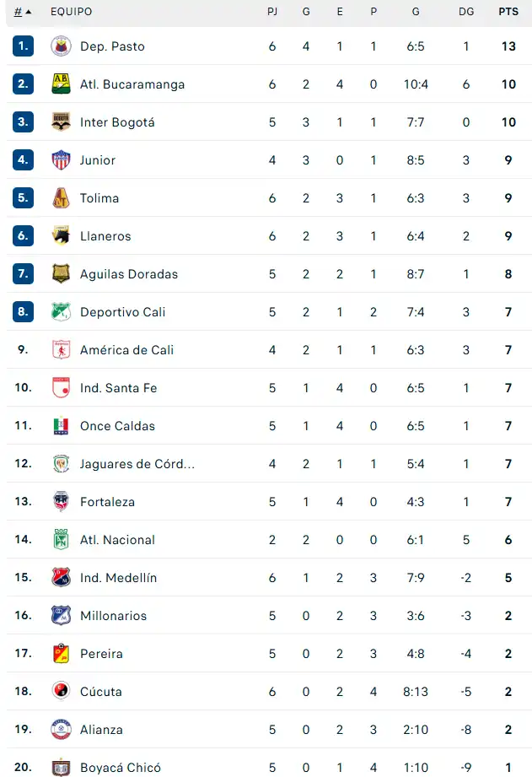Click the Deportivo Cali club logo
This screenshot has width=532, height=777.
[x=61, y=312]
